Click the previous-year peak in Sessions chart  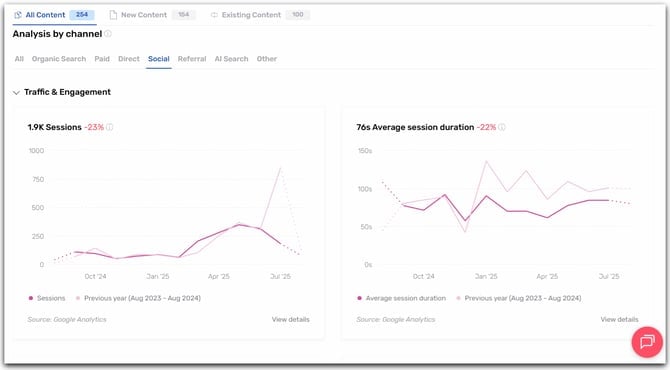point(280,168)
